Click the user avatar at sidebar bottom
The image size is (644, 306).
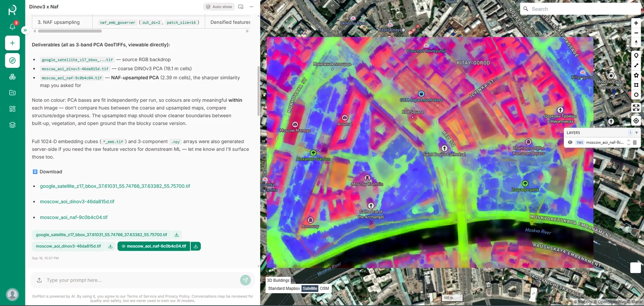pos(12,294)
